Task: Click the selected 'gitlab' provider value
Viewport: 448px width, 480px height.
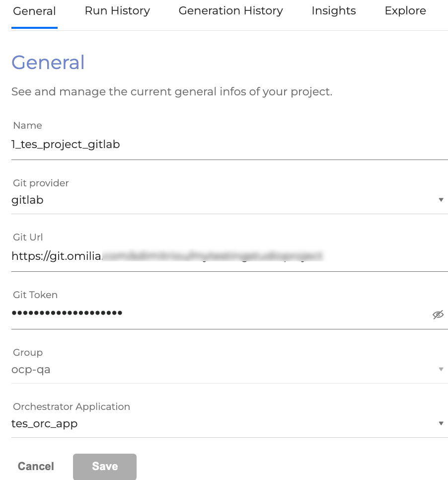Action: click(28, 200)
